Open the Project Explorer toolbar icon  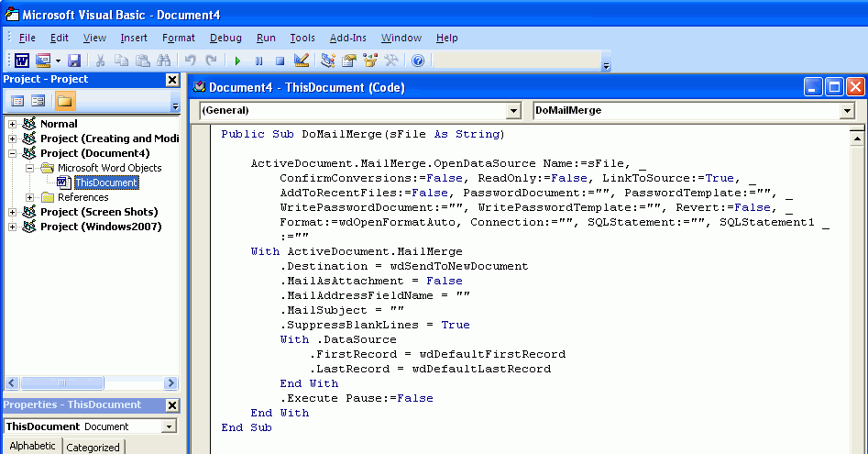328,61
